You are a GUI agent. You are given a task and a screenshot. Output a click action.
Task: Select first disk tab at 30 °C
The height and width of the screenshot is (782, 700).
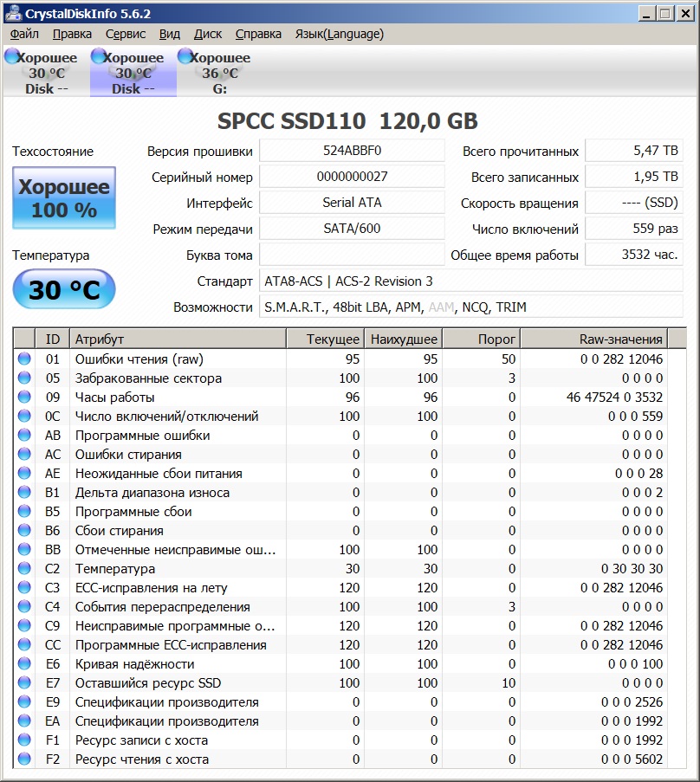pos(46,73)
